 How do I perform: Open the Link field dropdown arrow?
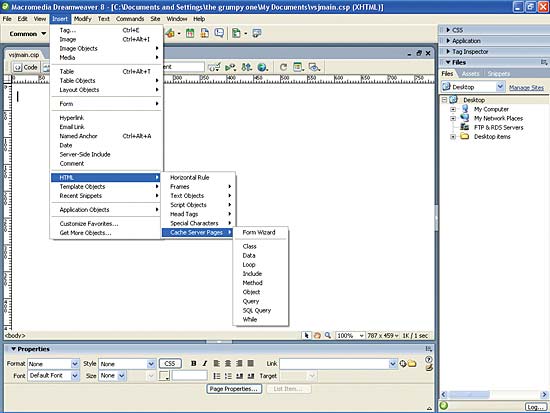pyautogui.click(x=393, y=364)
